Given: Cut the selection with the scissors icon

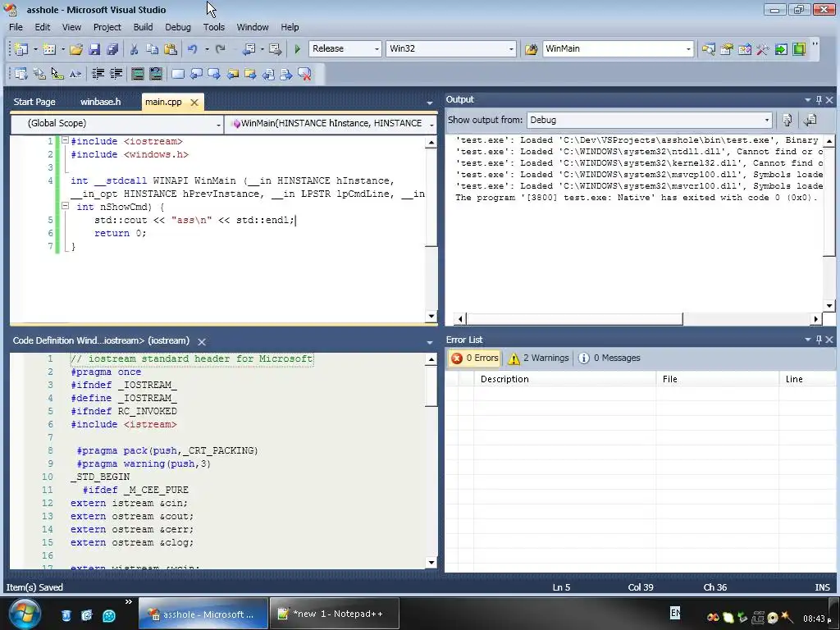Looking at the screenshot, I should click(134, 48).
